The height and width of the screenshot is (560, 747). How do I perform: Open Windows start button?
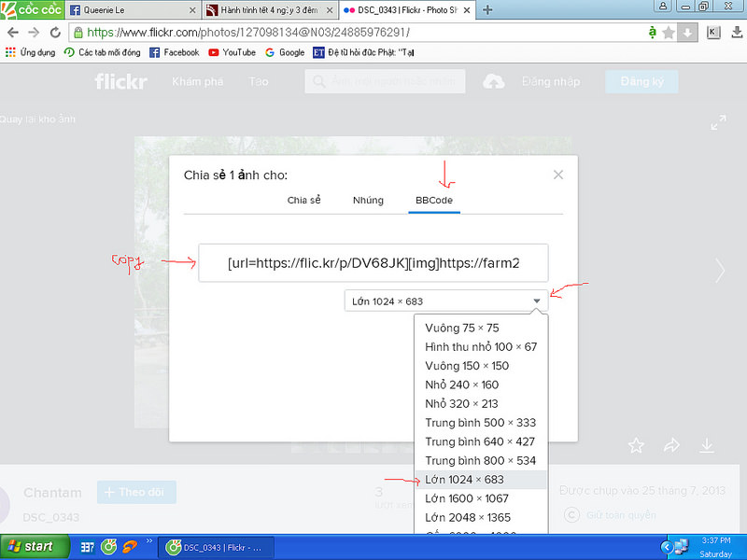click(35, 547)
